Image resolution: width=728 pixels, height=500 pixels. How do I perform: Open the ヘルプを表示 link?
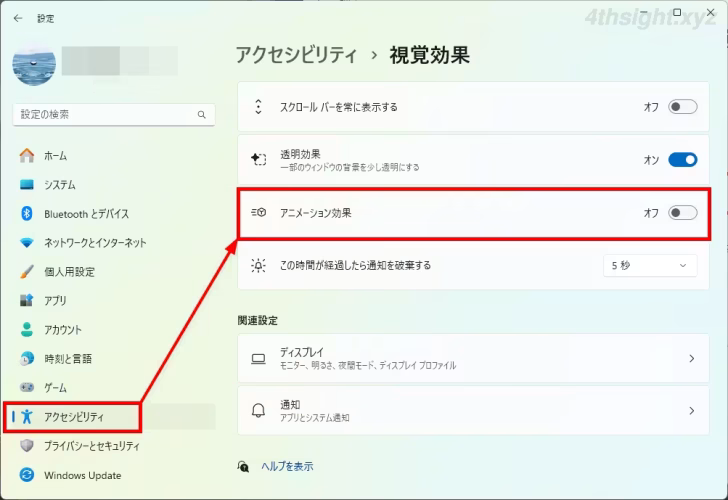[x=287, y=466]
